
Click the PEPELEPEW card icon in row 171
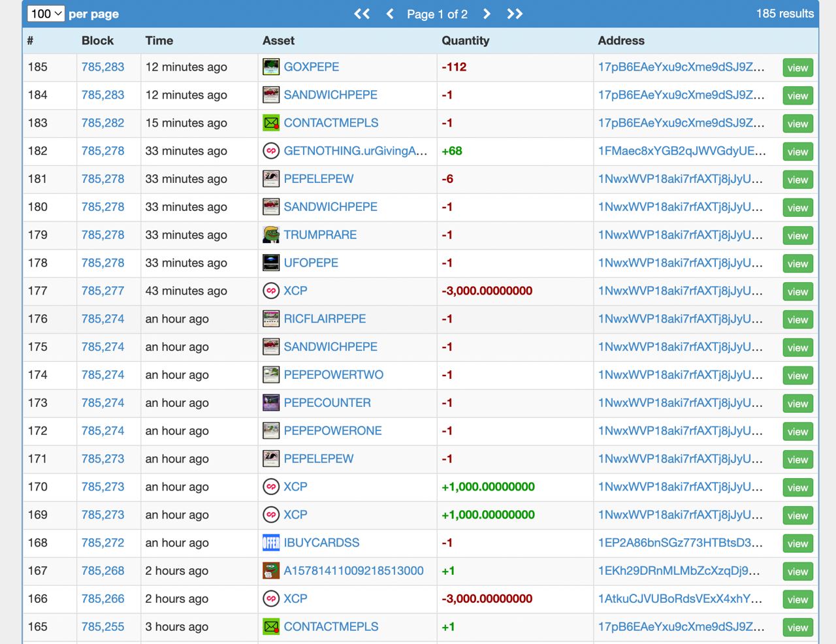pos(271,459)
